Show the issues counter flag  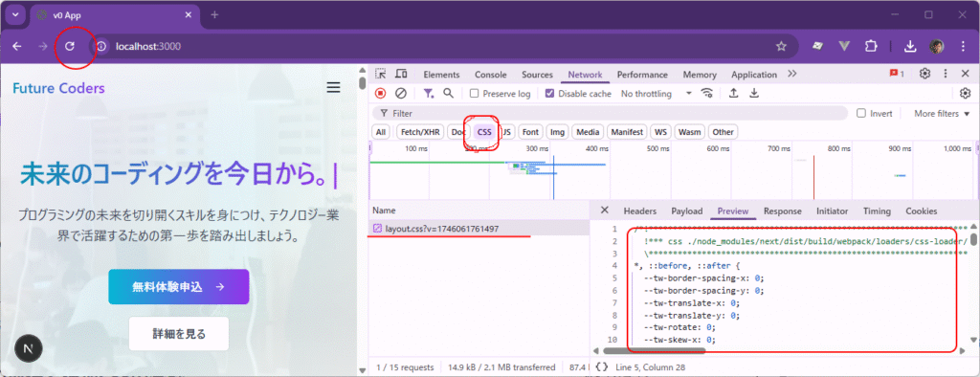(x=897, y=74)
